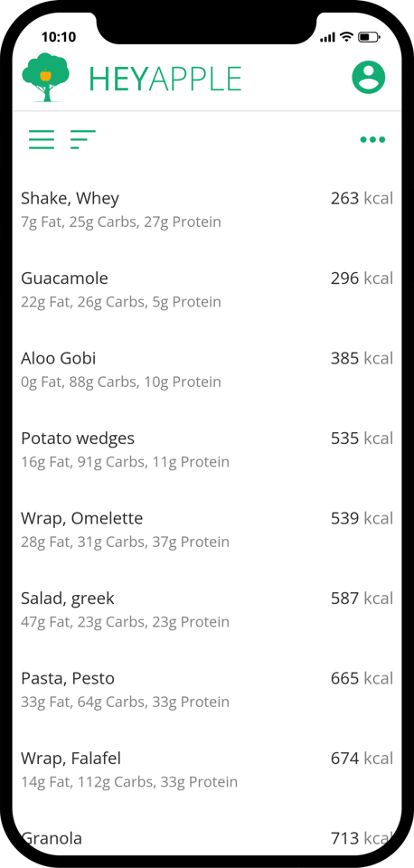Open the Pasta, Pesto entry
Screen dimensions: 414x868
[207, 689]
